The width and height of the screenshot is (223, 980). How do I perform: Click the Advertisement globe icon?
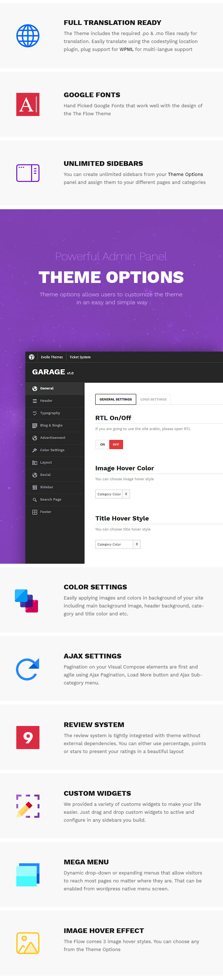tap(35, 438)
